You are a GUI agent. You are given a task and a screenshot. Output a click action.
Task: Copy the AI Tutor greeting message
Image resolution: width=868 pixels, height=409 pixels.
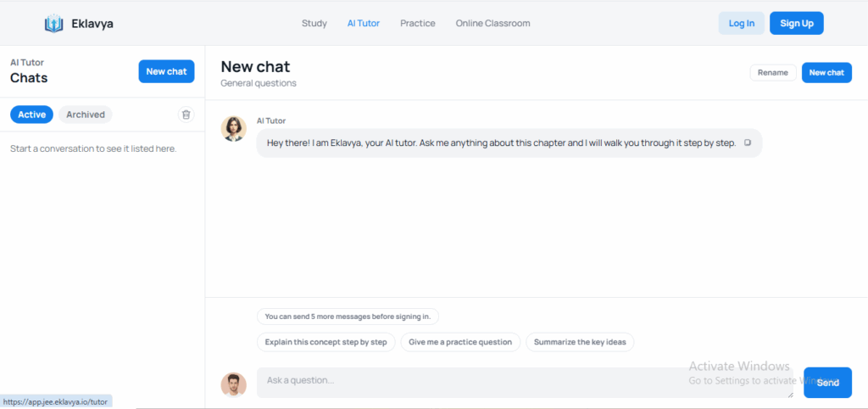coord(748,143)
